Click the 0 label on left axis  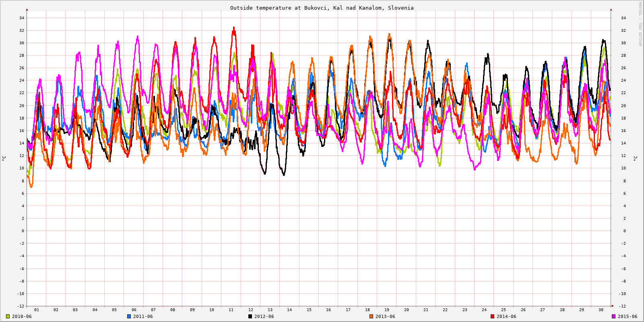pyautogui.click(x=23, y=231)
